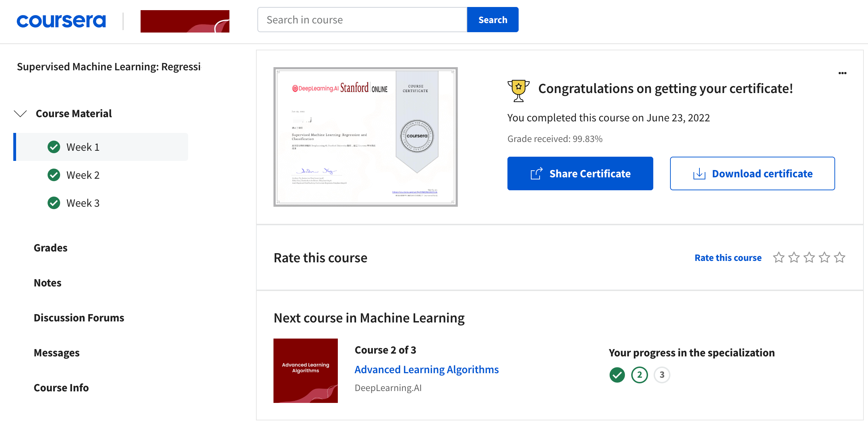Collapse the Course Material section
Viewport: 868px width, 426px height.
[20, 114]
